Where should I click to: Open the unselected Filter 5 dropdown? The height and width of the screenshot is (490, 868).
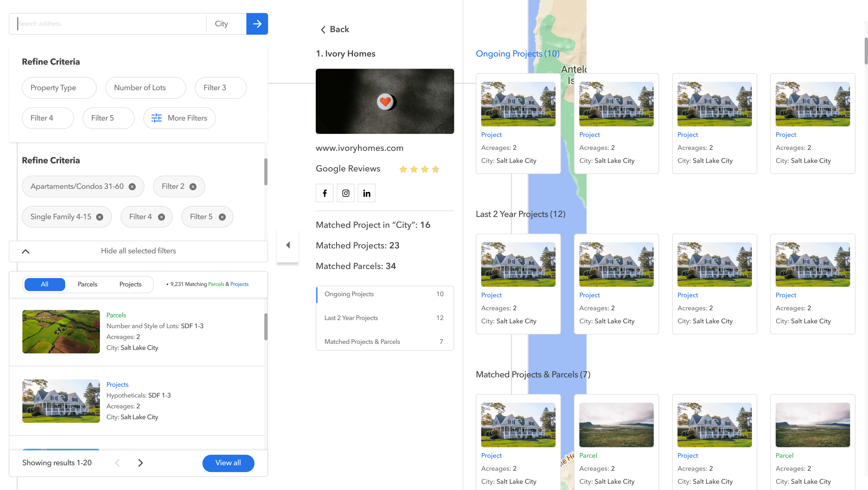point(109,118)
